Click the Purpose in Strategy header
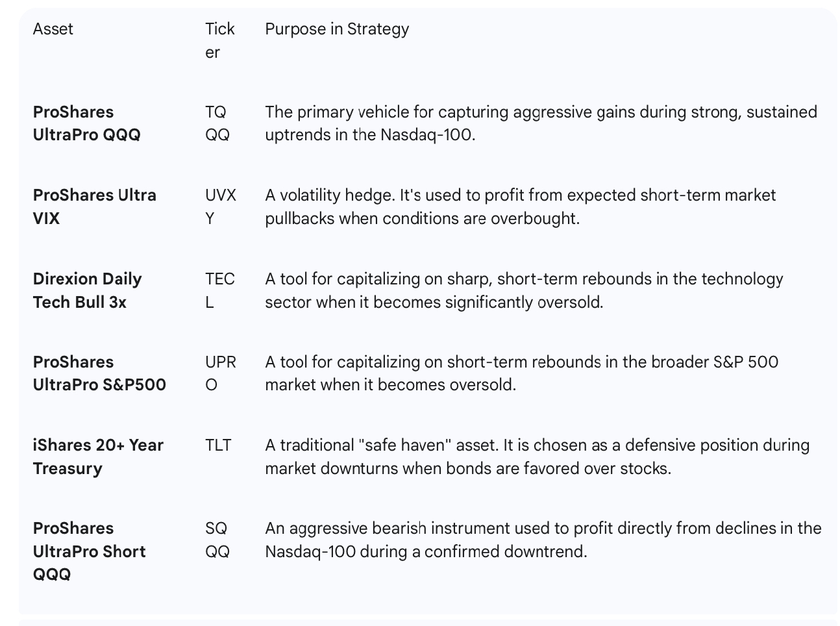This screenshot has height=626, width=840. coord(337,29)
